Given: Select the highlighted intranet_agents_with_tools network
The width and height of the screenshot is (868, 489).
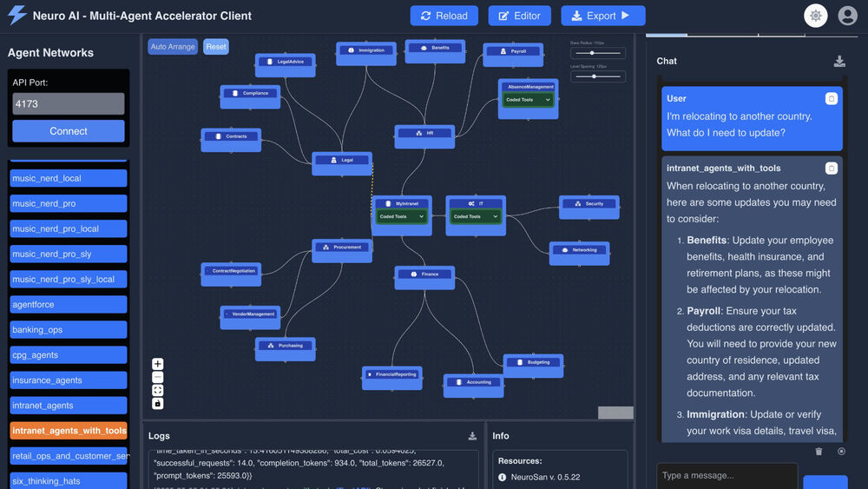Looking at the screenshot, I should (68, 431).
